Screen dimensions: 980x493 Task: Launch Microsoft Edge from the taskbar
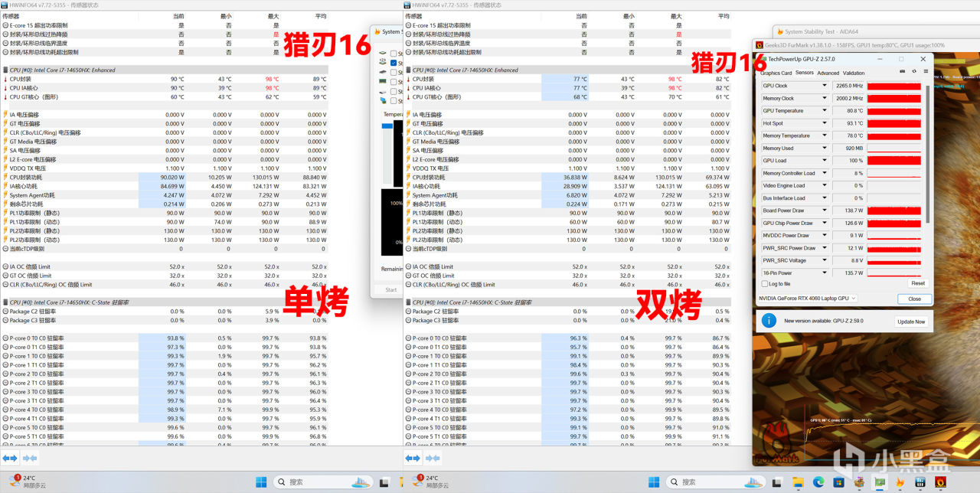click(x=818, y=482)
